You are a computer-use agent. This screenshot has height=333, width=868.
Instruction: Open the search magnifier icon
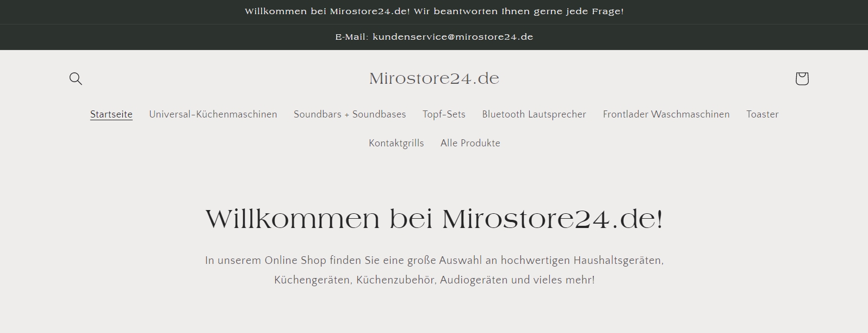coord(76,79)
